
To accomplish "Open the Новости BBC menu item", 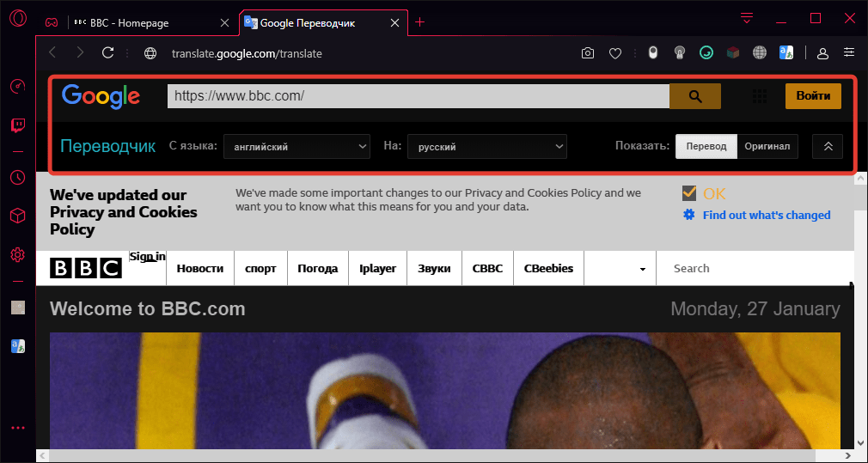I will (200, 268).
